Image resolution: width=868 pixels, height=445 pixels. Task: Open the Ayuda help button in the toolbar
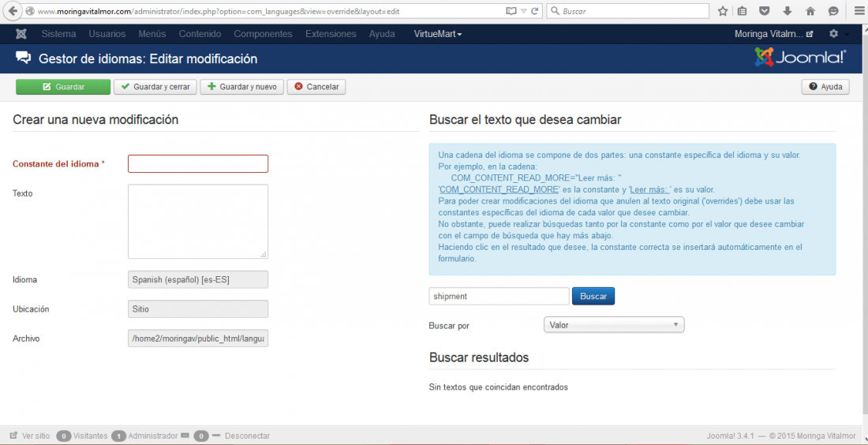tap(825, 87)
